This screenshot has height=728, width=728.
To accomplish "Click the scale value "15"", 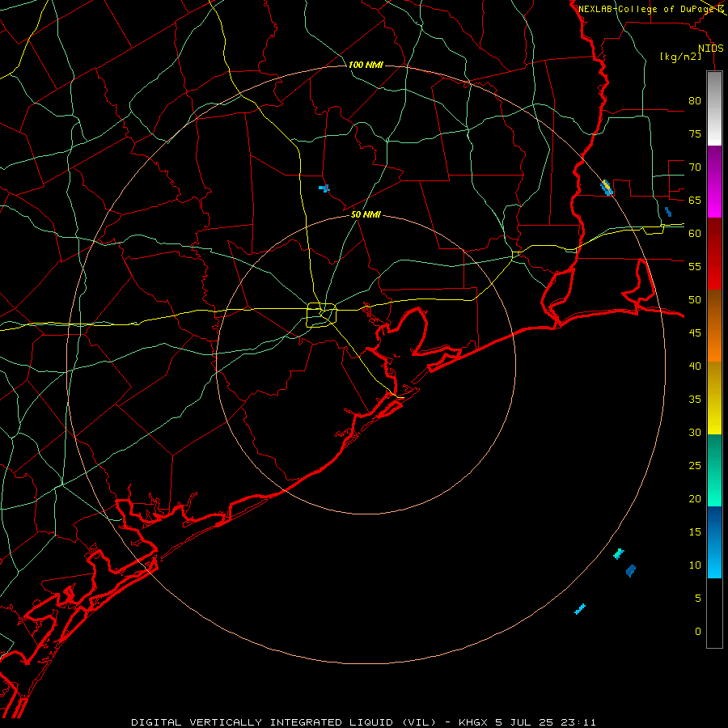I will (x=695, y=531).
